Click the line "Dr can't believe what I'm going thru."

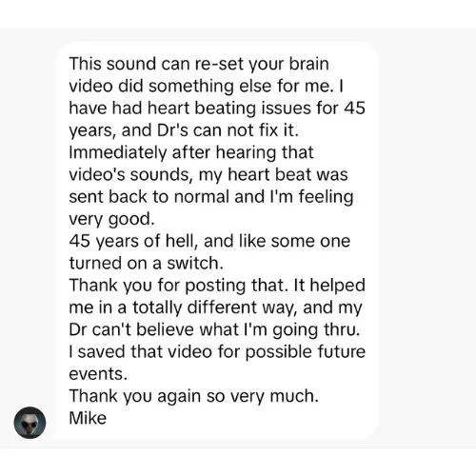click(215, 329)
